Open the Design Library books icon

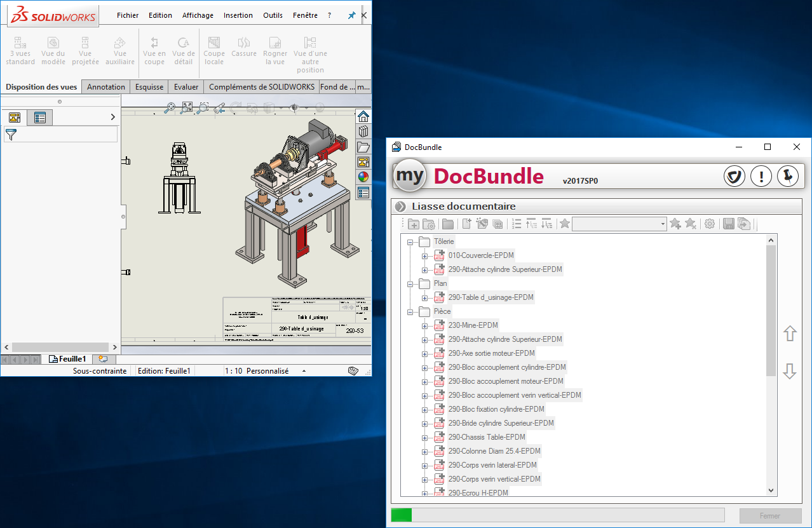363,132
